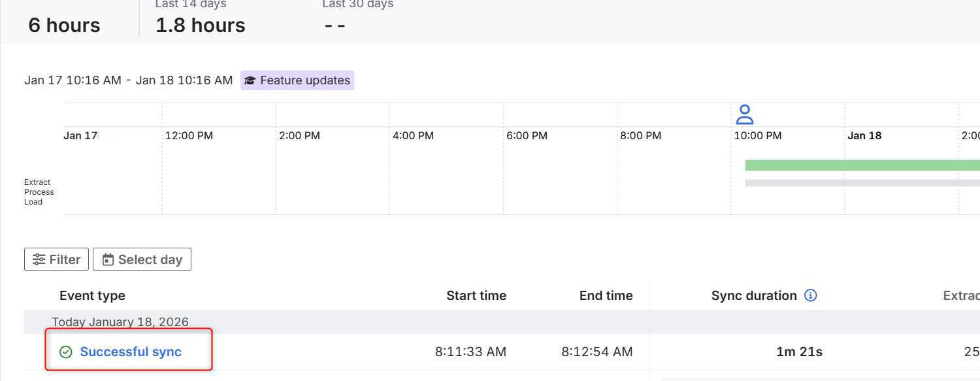Collapse the Today January 18, 2026 group row

(120, 322)
